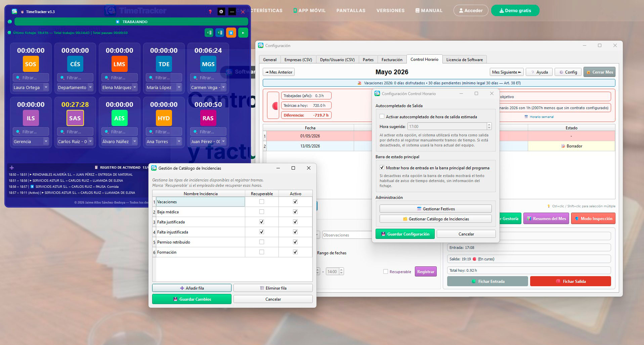Image resolution: width=644 pixels, height=345 pixels.
Task: Open the Carmen Vega dropdown under MGS
Action: pos(208,87)
